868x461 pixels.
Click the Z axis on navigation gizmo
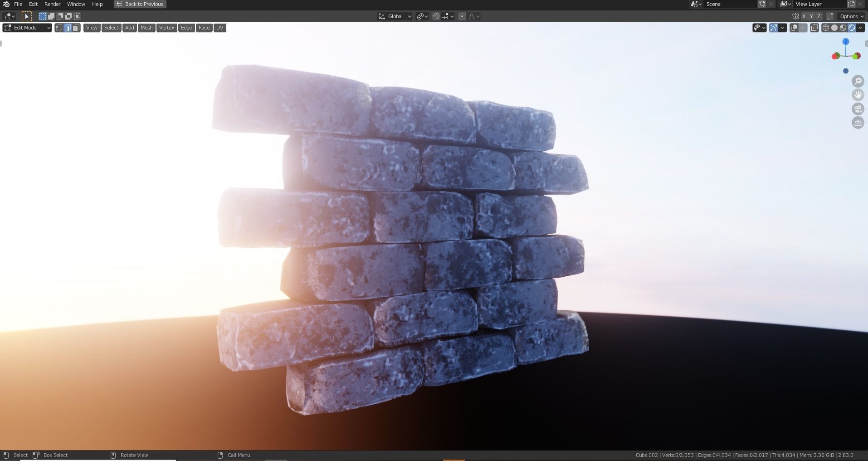coord(846,41)
